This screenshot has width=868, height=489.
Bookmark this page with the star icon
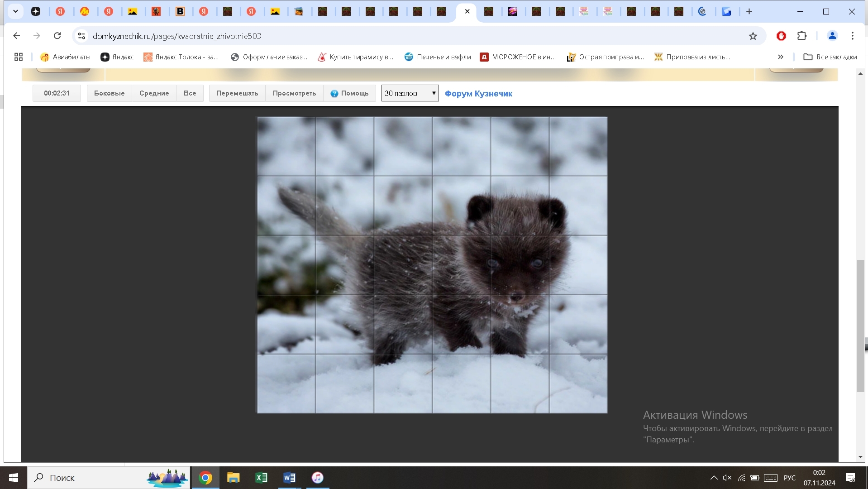753,36
